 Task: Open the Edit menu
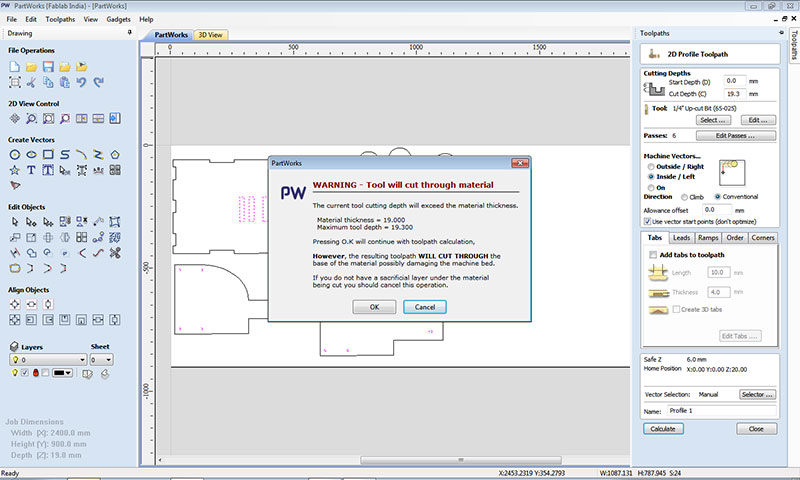click(x=31, y=19)
